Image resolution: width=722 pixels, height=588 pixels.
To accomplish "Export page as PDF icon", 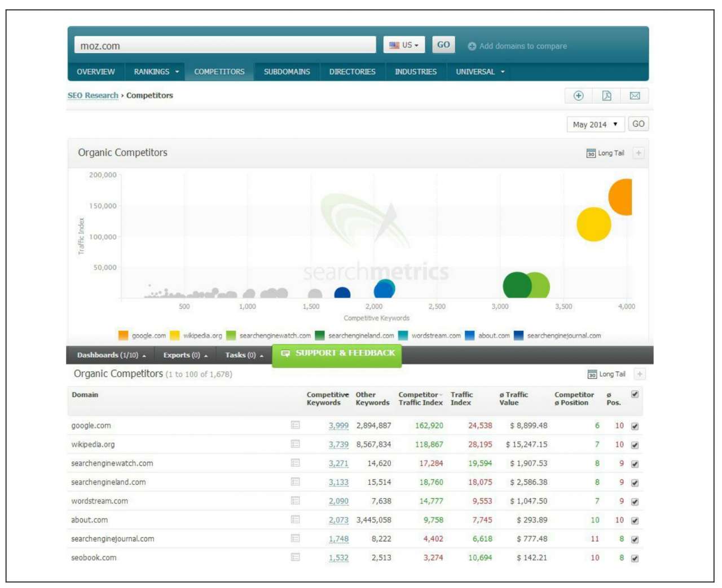I will [606, 96].
